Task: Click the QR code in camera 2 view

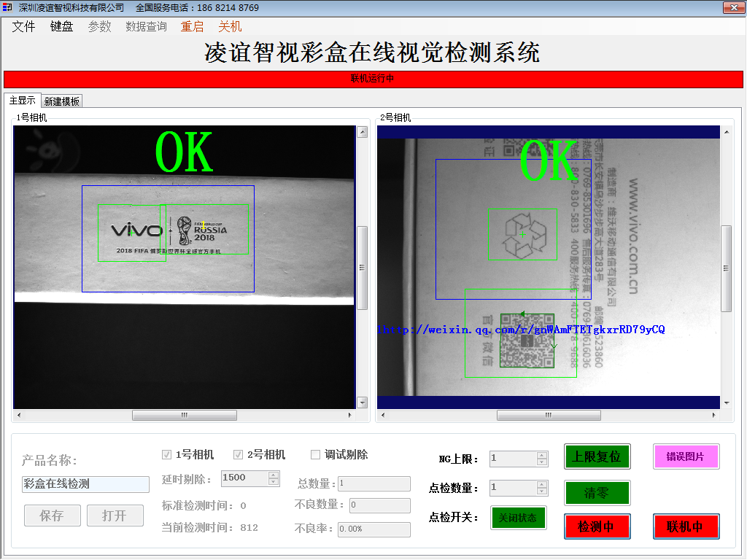Action: coord(527,340)
